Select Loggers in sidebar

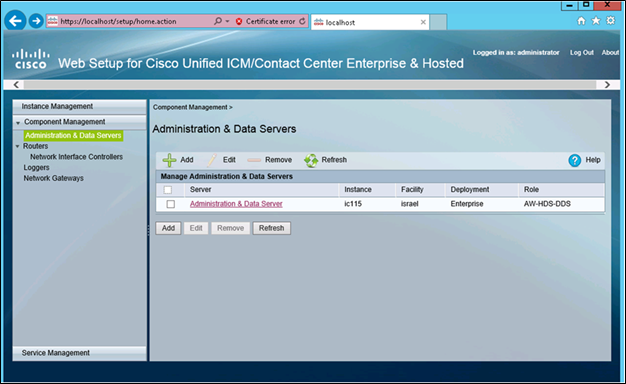(x=36, y=168)
